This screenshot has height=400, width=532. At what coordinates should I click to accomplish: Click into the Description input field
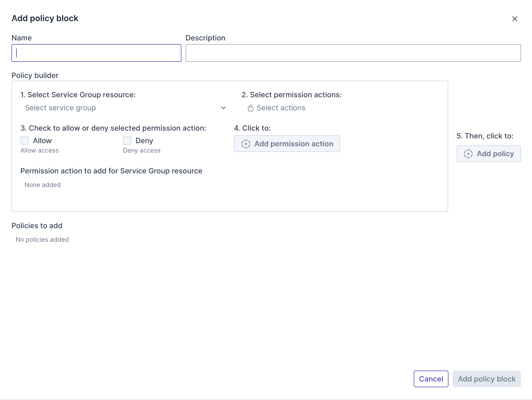point(353,53)
